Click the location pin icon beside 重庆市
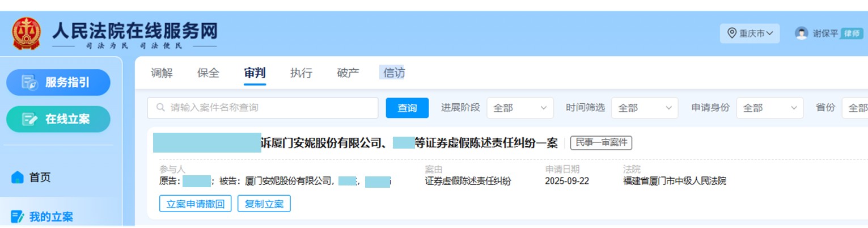 732,33
